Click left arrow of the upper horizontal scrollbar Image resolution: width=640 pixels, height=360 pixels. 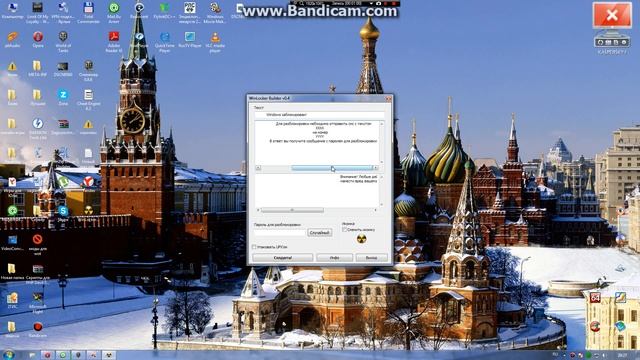click(x=258, y=168)
